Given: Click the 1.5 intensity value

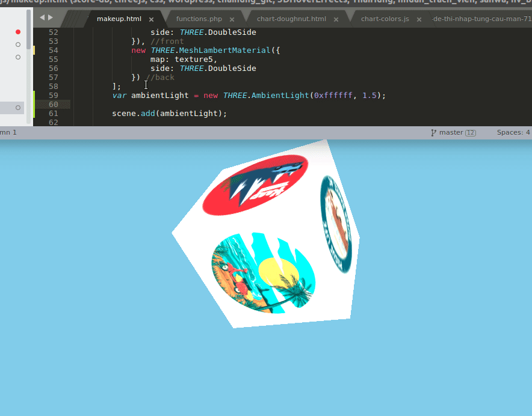Looking at the screenshot, I should point(370,95).
